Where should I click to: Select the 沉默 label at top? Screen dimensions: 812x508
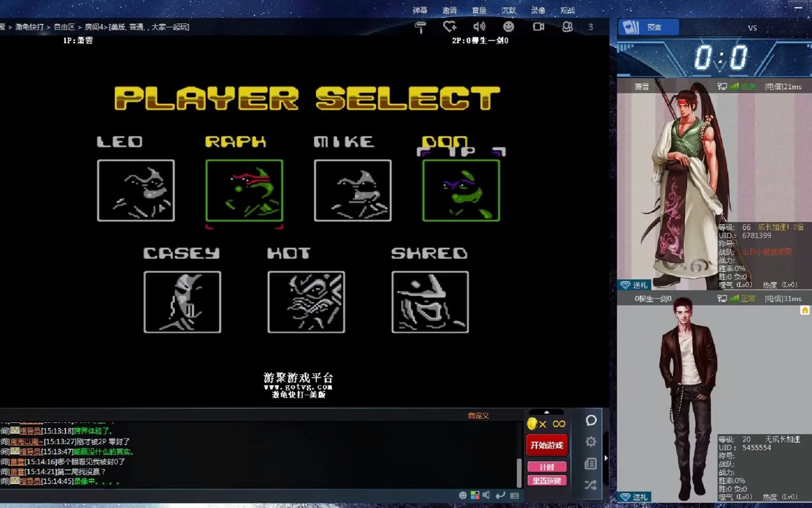pos(509,10)
